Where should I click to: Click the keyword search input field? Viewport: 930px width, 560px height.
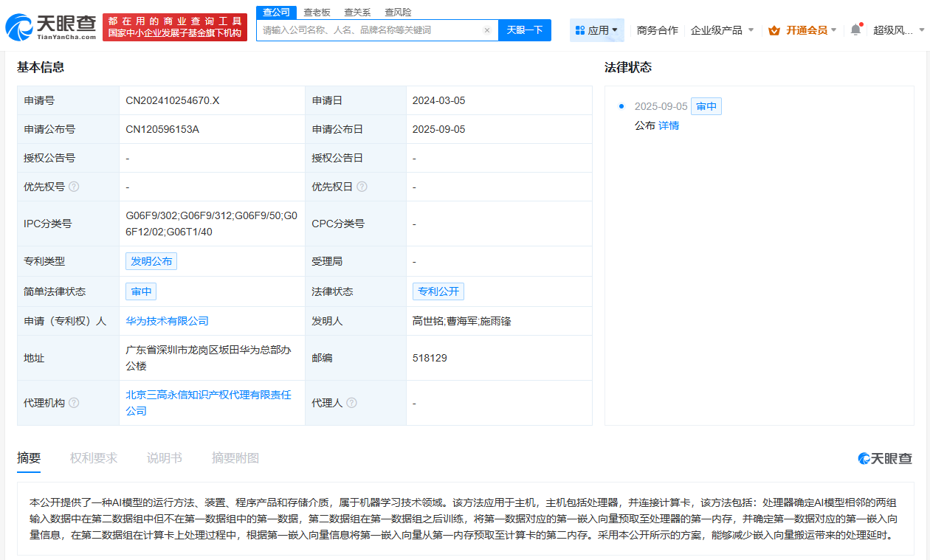pos(369,30)
